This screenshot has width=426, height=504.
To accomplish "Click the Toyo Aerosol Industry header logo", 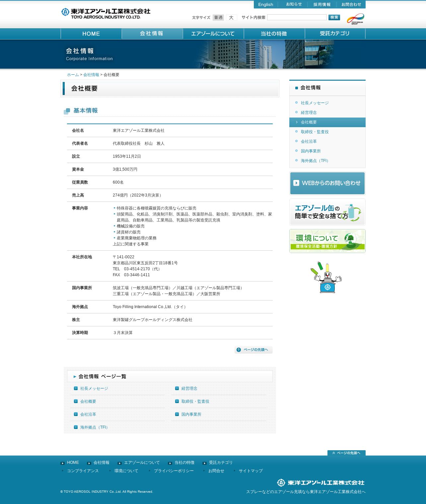I will point(106,14).
